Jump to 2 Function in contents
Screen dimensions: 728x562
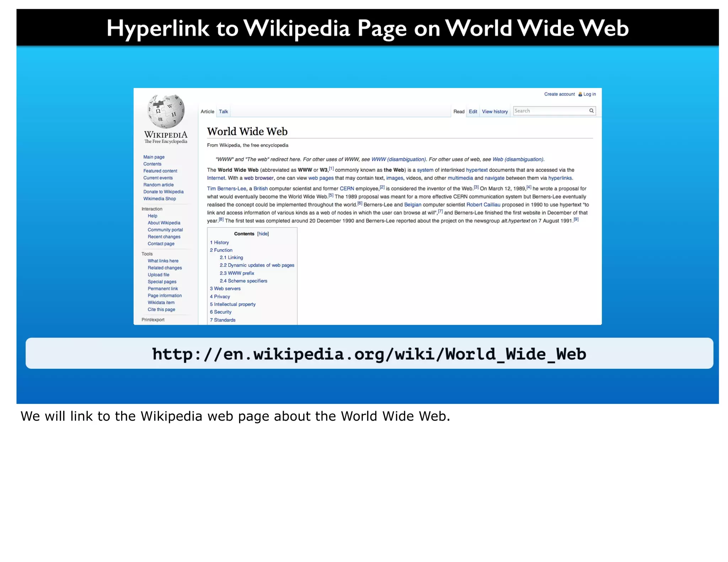click(x=221, y=250)
